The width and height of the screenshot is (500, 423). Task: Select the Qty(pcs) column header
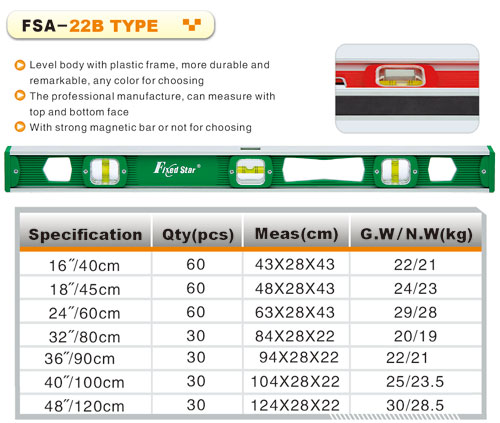tap(197, 234)
